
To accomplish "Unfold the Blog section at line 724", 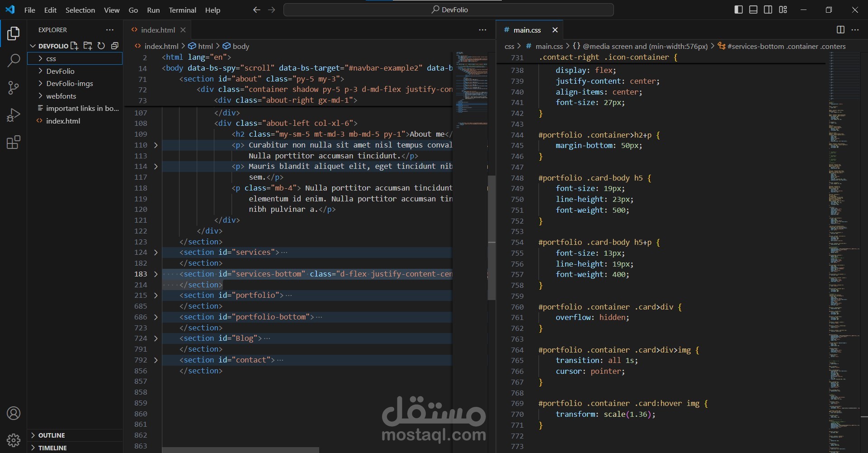I will pos(156,339).
